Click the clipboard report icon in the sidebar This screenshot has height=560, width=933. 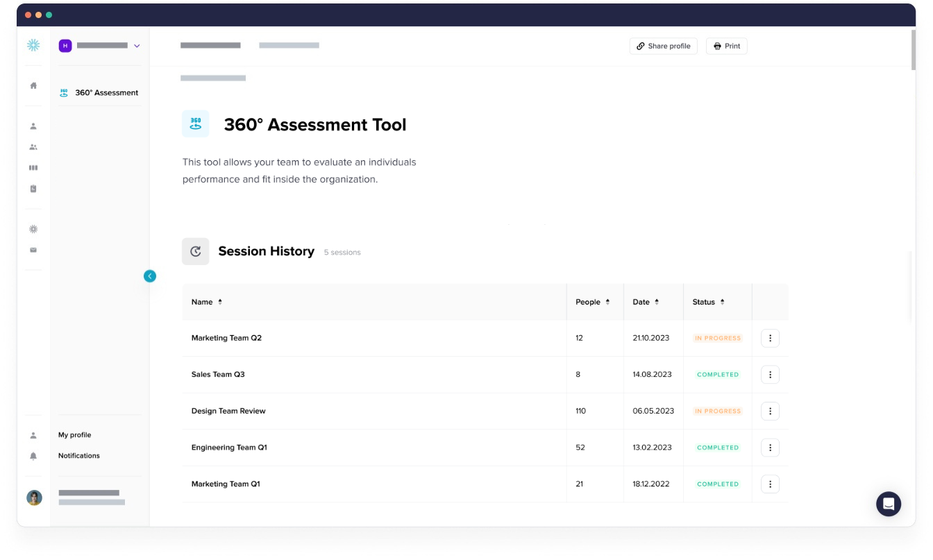33,188
